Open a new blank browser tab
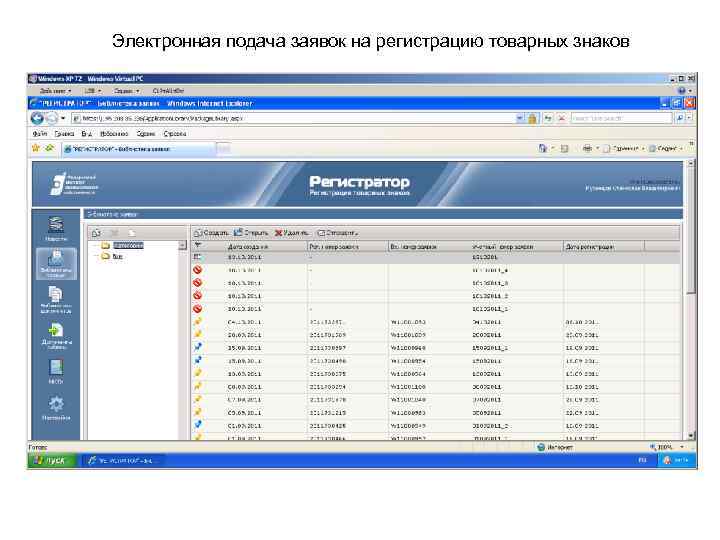 (223, 149)
